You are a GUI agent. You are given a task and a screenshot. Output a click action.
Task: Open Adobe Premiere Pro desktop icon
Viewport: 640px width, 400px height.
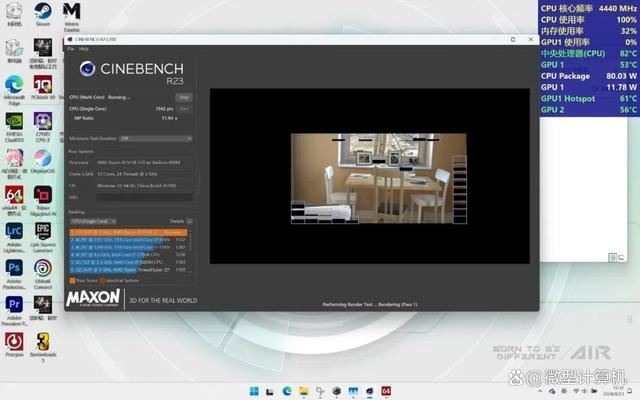click(x=14, y=304)
